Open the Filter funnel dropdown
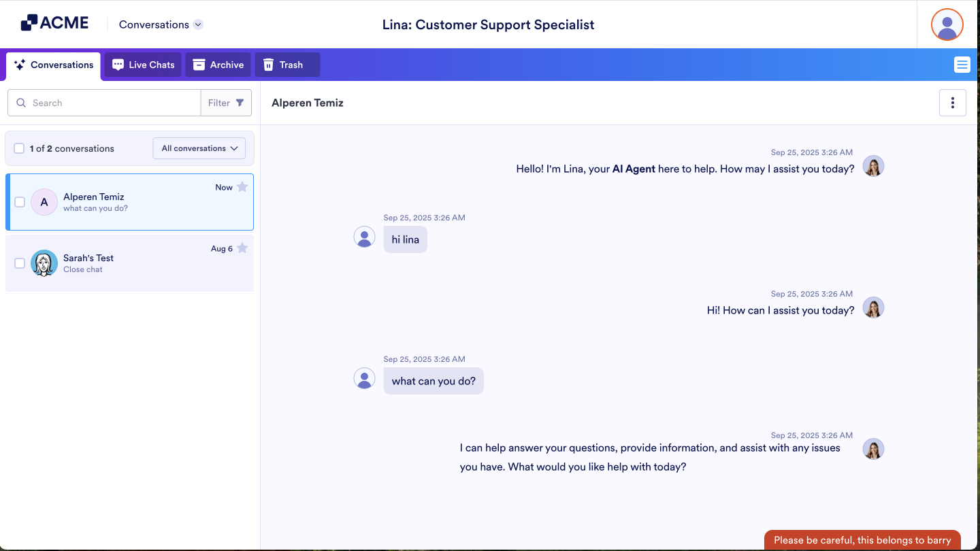The image size is (980, 551). [x=226, y=103]
